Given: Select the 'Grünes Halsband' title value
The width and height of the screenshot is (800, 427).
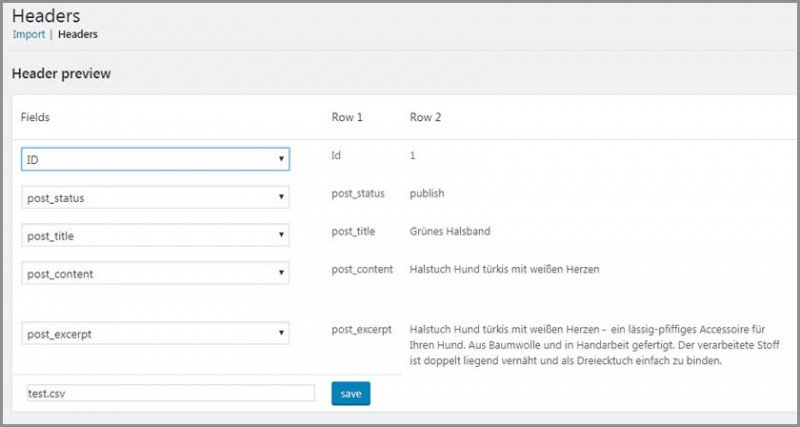Looking at the screenshot, I should pyautogui.click(x=450, y=231).
